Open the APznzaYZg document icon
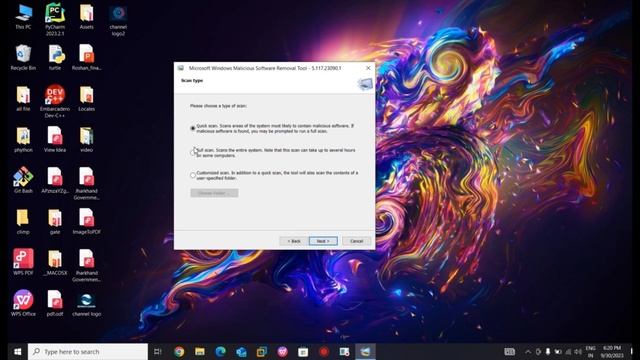 click(x=55, y=180)
